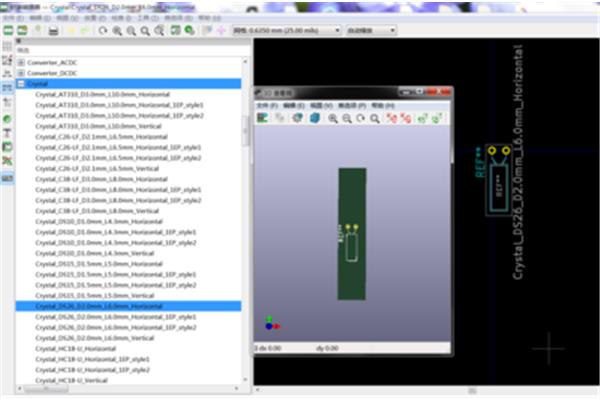The image size is (600, 400).
Task: Open the File menu in main window
Action: point(13,18)
